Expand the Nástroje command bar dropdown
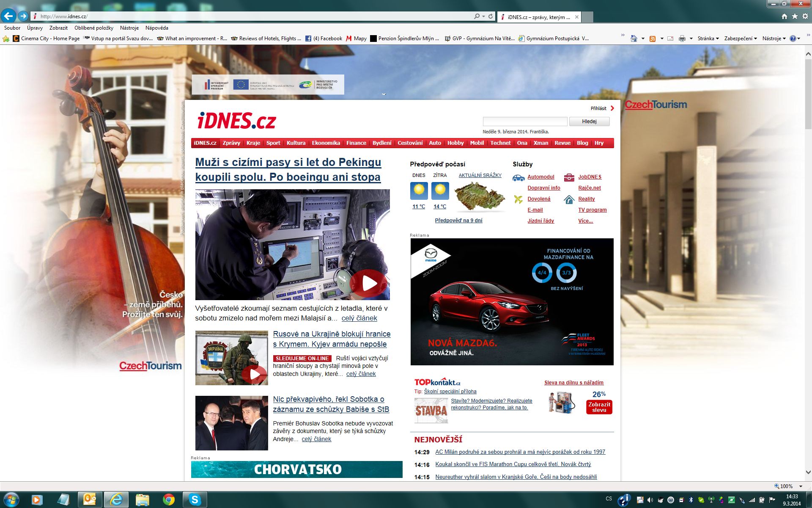This screenshot has width=812, height=508. tap(774, 39)
